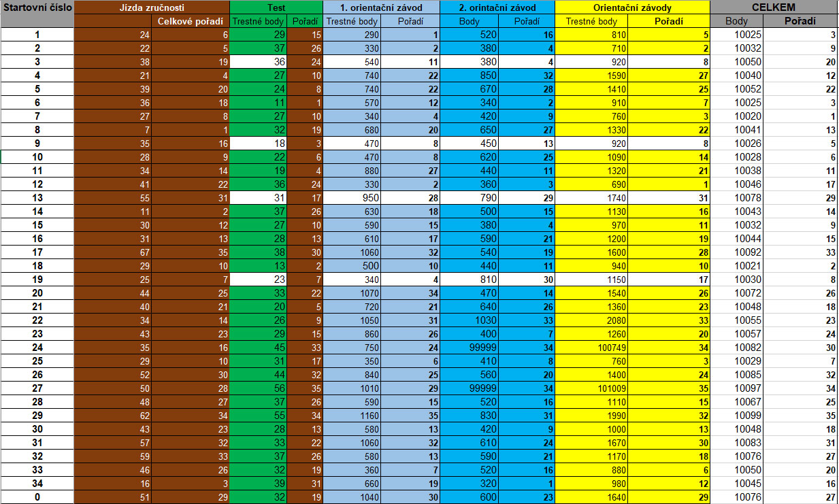Click start number 25 in Startovní číslo column
Image resolution: width=839 pixels, height=504 pixels.
click(x=37, y=360)
